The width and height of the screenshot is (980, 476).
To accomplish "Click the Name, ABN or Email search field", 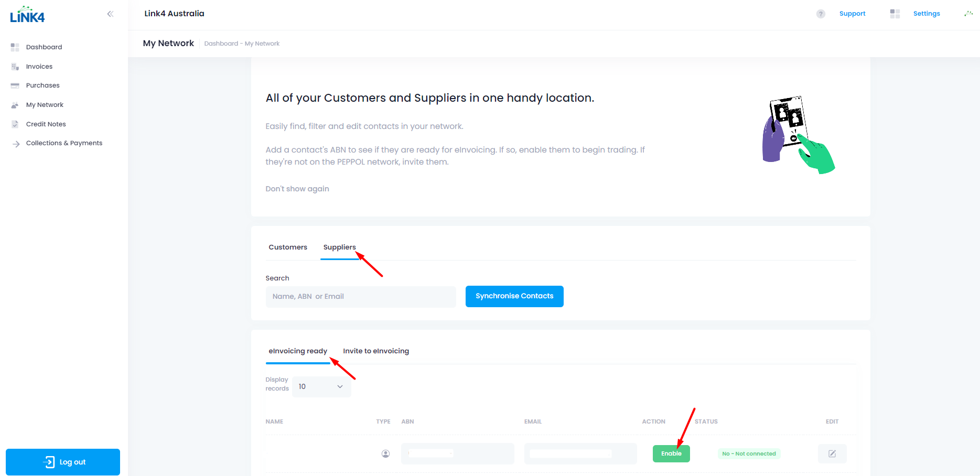I will coord(361,297).
